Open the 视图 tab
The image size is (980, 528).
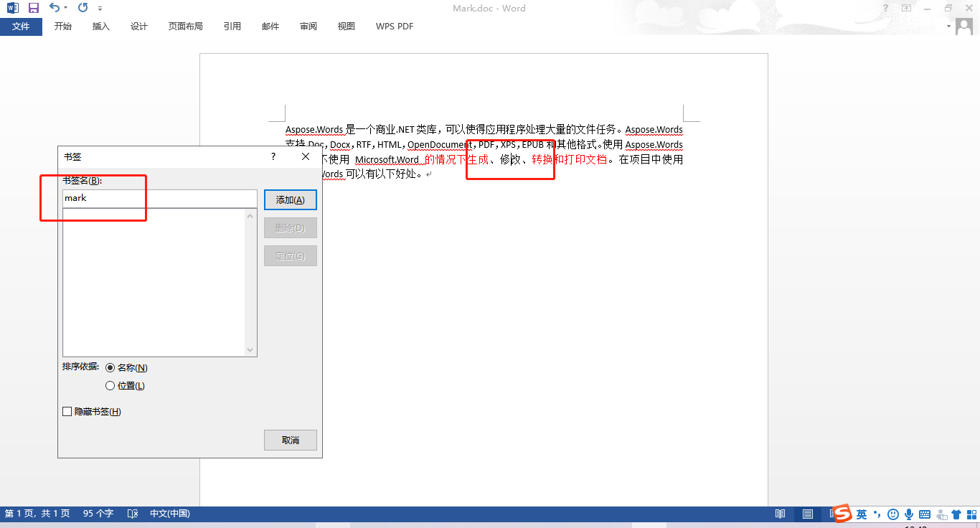tap(347, 27)
